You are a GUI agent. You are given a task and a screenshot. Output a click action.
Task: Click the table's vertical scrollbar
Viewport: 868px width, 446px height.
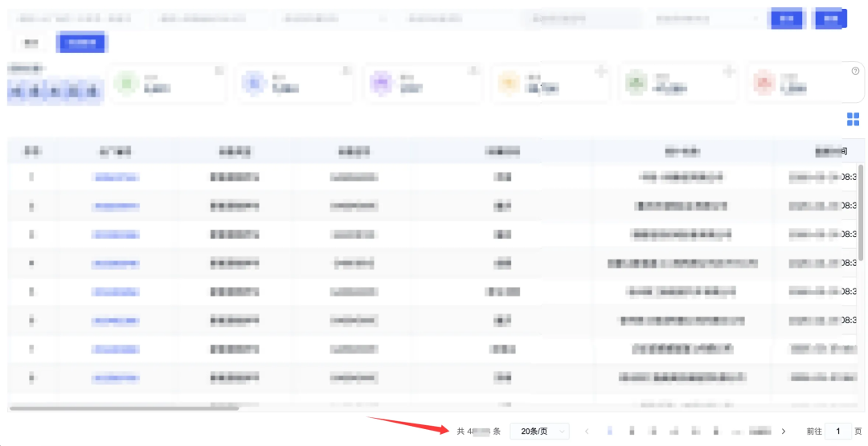pos(861,212)
